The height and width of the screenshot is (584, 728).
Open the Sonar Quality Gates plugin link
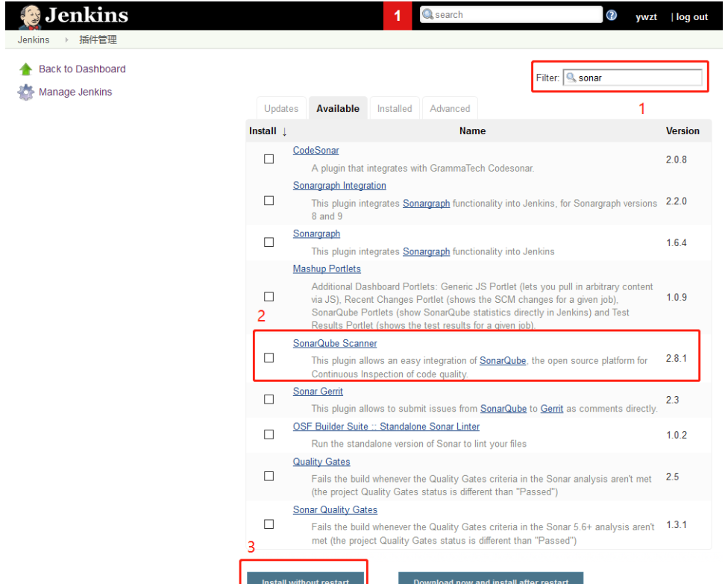click(335, 509)
